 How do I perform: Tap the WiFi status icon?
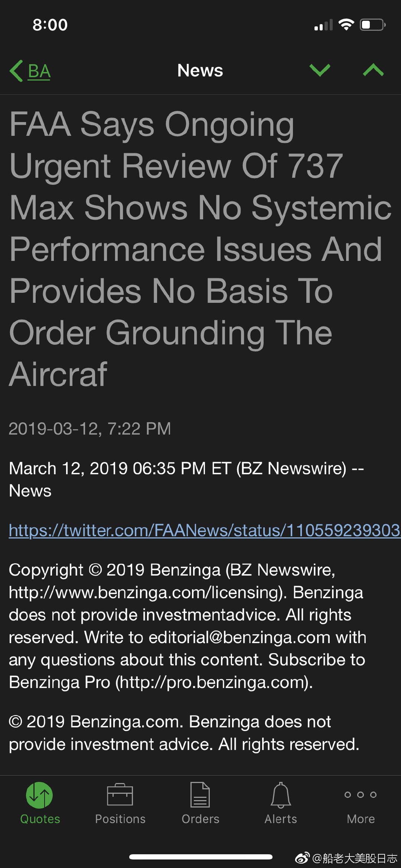pyautogui.click(x=346, y=25)
